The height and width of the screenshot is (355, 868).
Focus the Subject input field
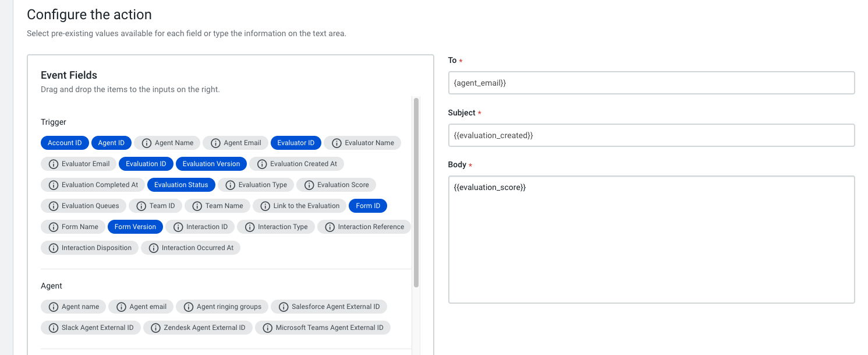pyautogui.click(x=651, y=135)
